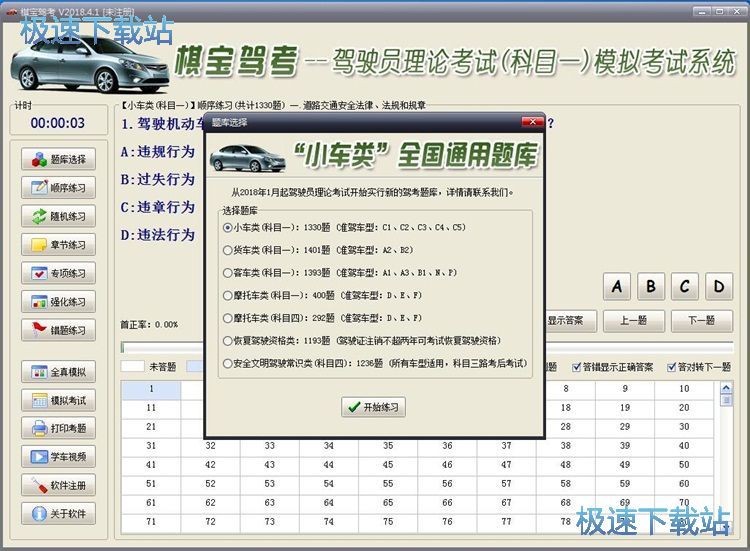
Task: Open 题库选择 from the sidebar
Action: [59, 159]
